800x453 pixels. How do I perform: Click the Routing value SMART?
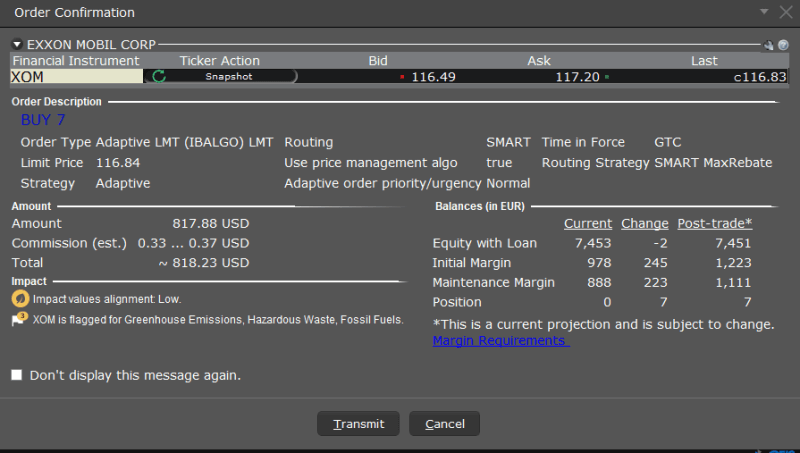click(508, 142)
